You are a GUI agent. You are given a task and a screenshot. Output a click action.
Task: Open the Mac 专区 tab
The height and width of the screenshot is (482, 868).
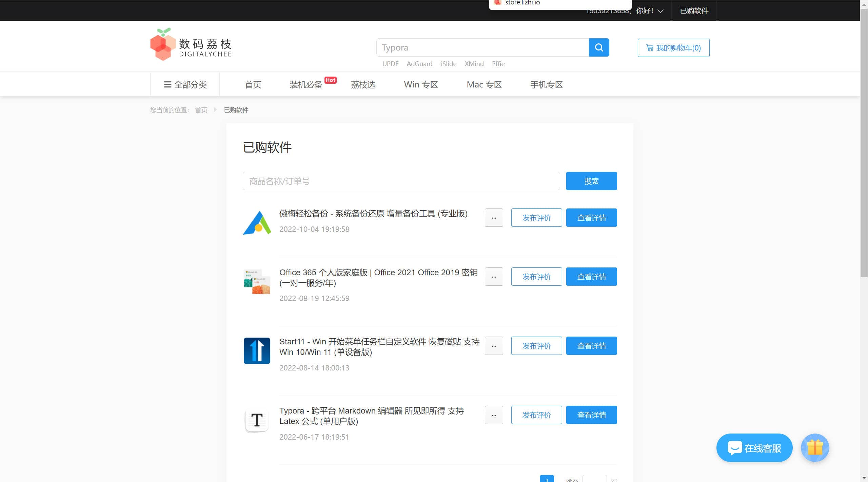tap(484, 84)
